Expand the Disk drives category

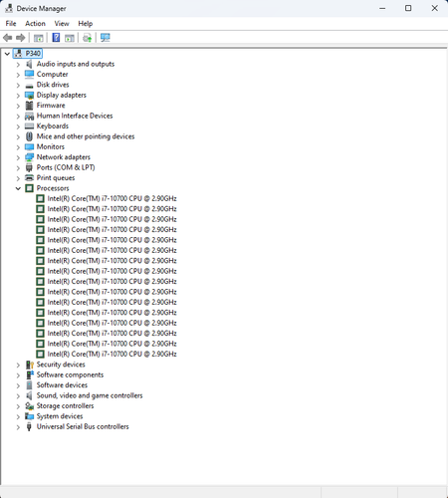18,85
